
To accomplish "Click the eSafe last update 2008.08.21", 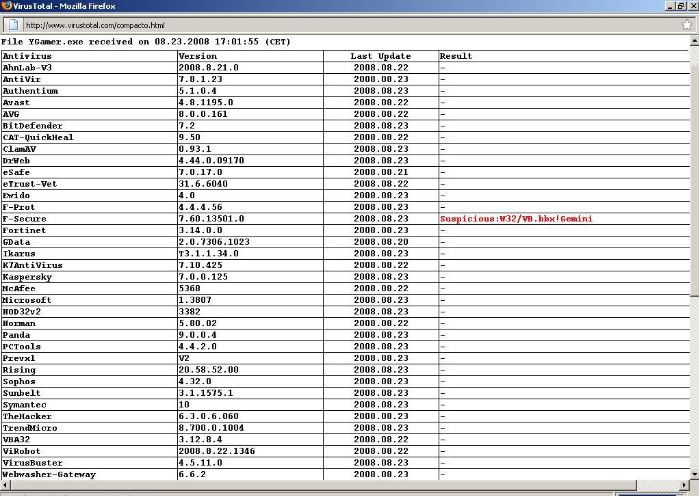I will pos(381,172).
